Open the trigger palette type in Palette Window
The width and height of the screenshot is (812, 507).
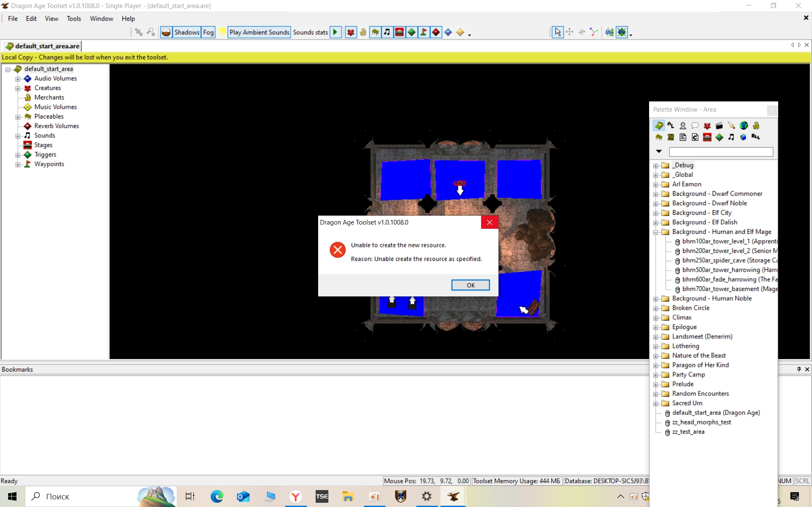pyautogui.click(x=719, y=137)
